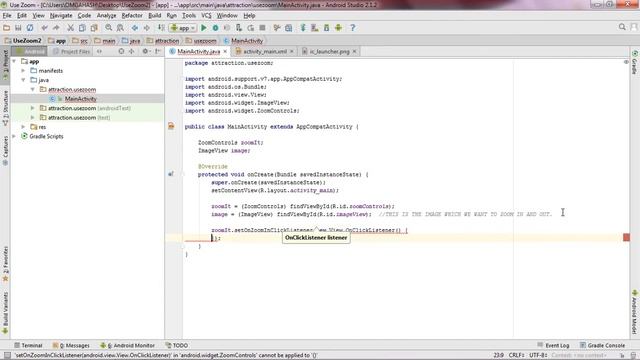
Task: Select the Project Files view tab
Action: (x=71, y=51)
